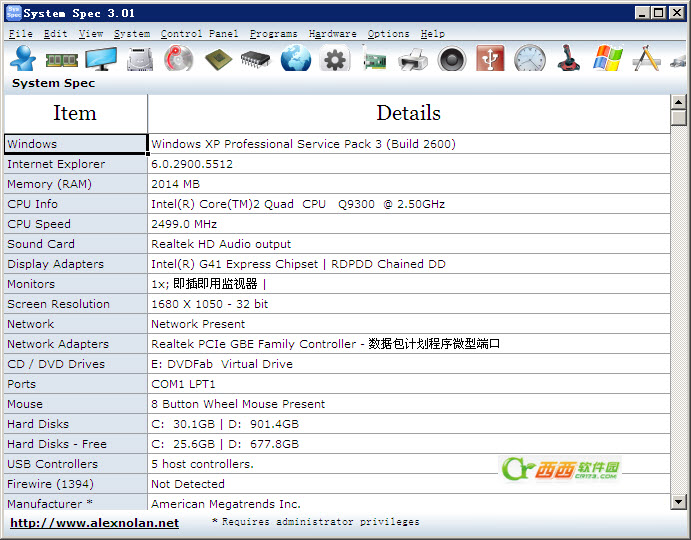Open the Programs menu
The image size is (691, 540).
coord(273,34)
